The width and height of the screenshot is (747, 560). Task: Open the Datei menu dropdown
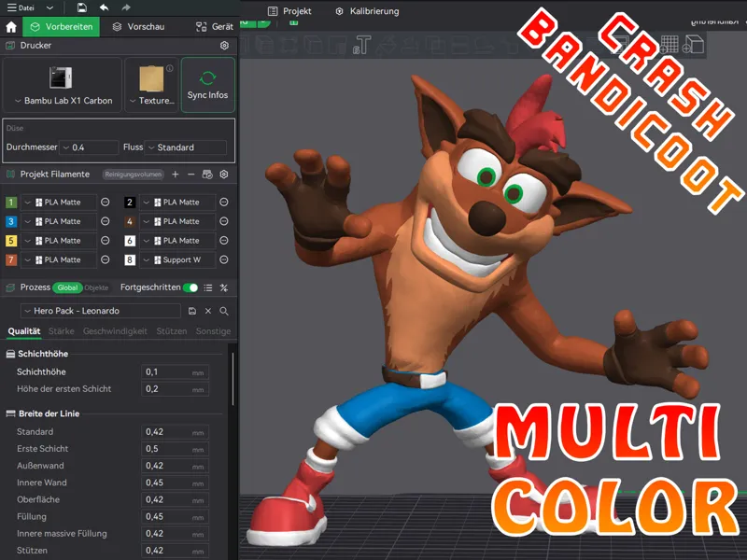point(30,7)
